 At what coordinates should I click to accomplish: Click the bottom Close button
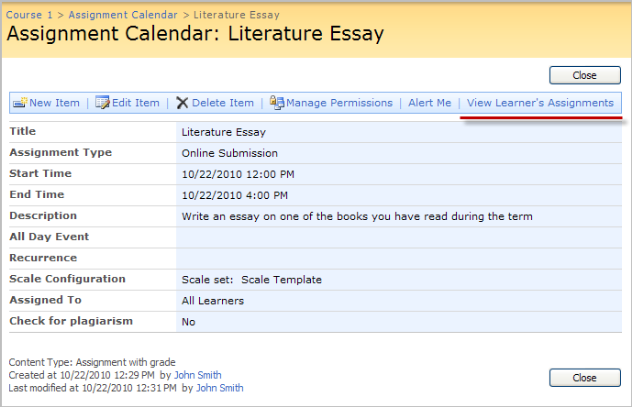[585, 378]
